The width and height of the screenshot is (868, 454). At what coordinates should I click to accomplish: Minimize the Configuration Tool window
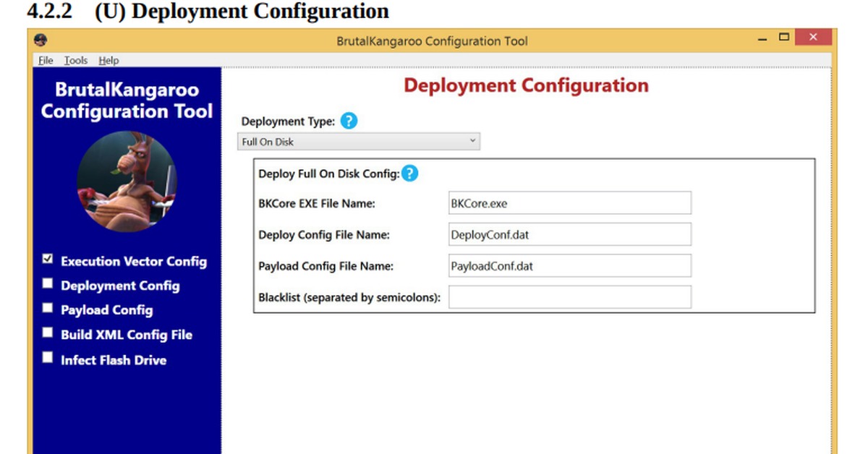[762, 38]
